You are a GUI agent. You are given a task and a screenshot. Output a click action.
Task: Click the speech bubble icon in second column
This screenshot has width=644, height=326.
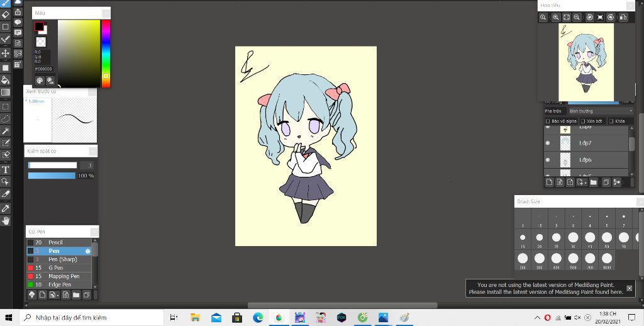(x=18, y=22)
